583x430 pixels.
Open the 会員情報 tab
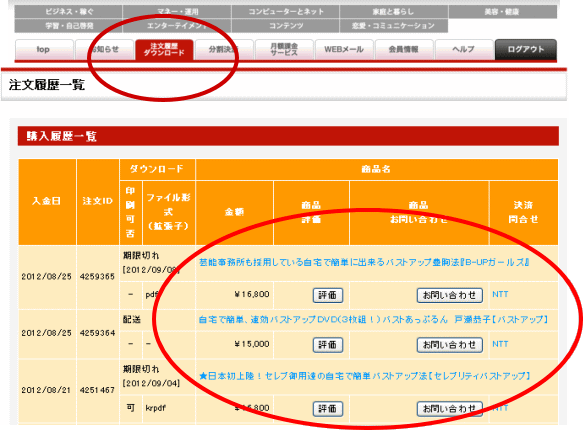[404, 49]
